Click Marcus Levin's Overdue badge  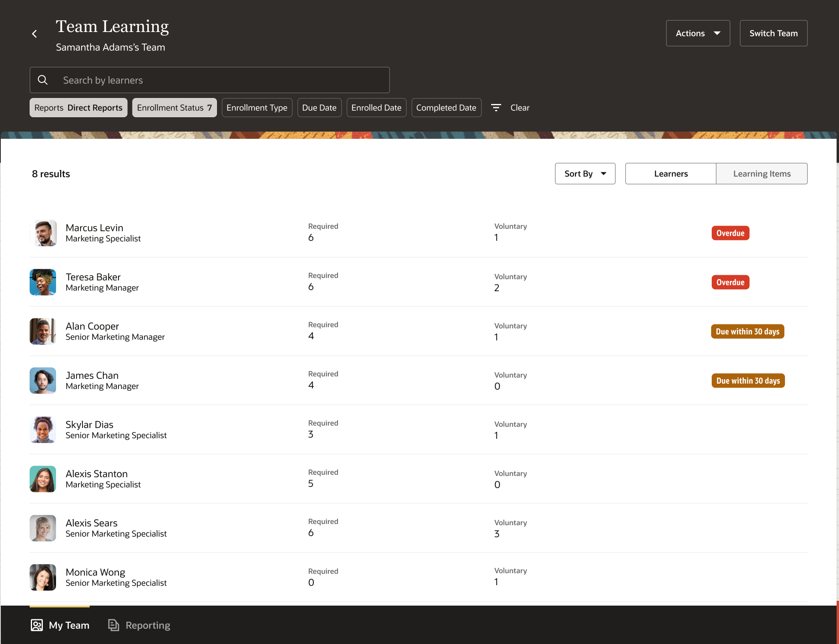pyautogui.click(x=730, y=233)
